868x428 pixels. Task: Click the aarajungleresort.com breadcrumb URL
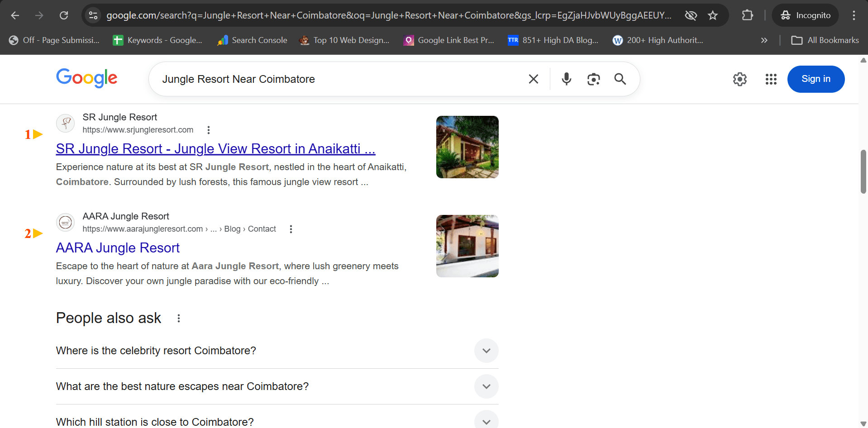(x=179, y=229)
